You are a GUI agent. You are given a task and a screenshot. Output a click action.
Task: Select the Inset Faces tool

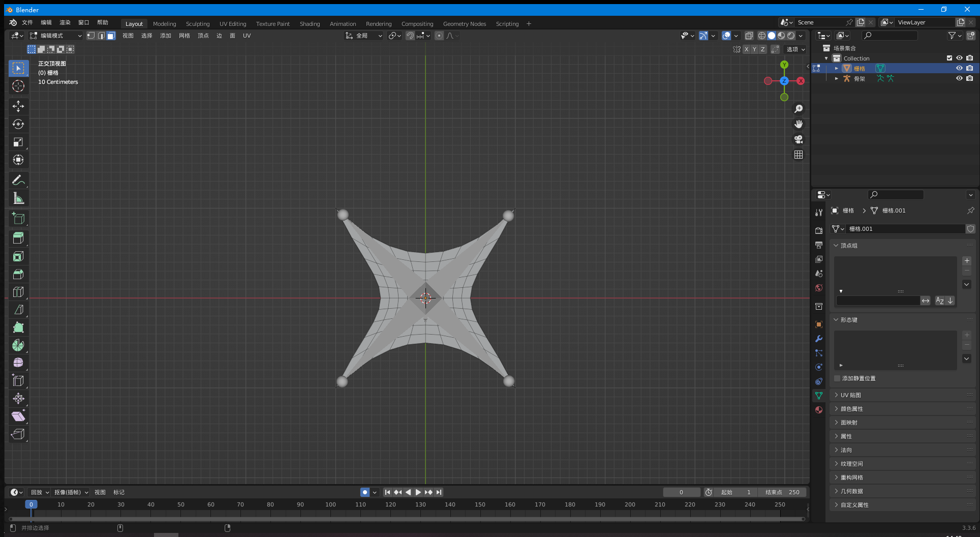click(18, 256)
